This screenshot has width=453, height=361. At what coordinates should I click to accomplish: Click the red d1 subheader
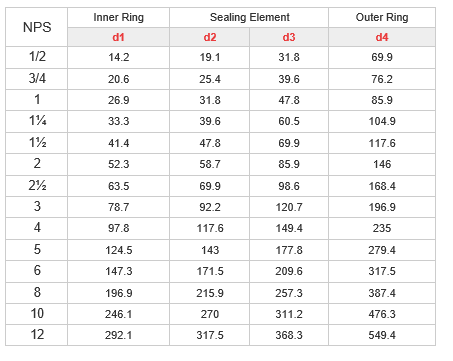pyautogui.click(x=118, y=37)
